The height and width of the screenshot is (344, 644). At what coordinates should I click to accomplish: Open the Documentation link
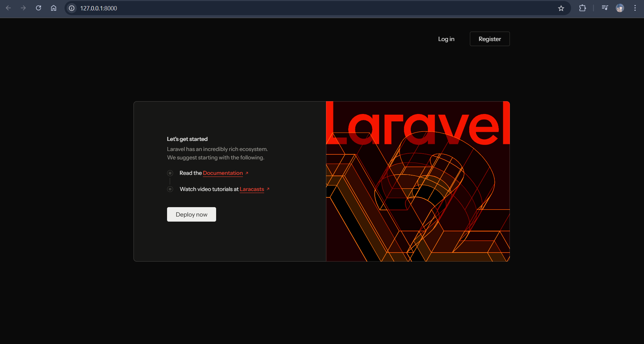[223, 173]
